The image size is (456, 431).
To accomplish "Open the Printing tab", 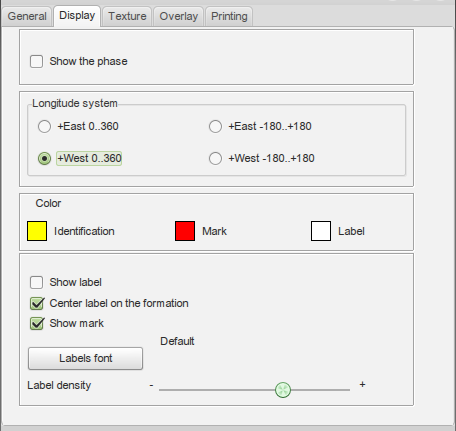I will pyautogui.click(x=229, y=16).
